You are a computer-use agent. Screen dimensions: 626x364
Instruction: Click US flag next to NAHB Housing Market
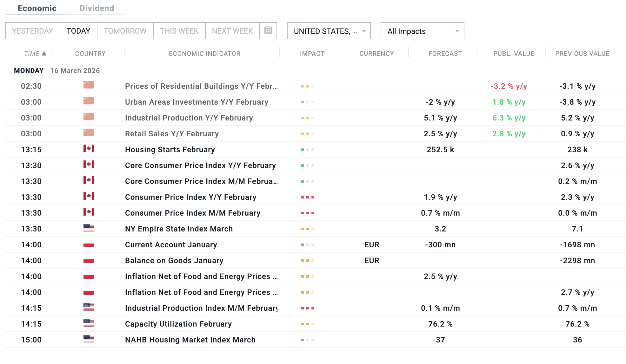89,339
